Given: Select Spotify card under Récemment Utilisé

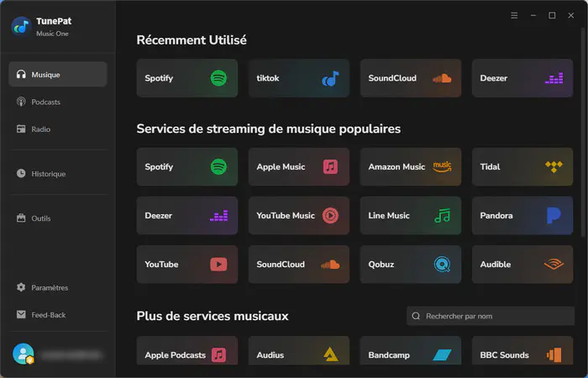Looking at the screenshot, I should click(x=187, y=78).
